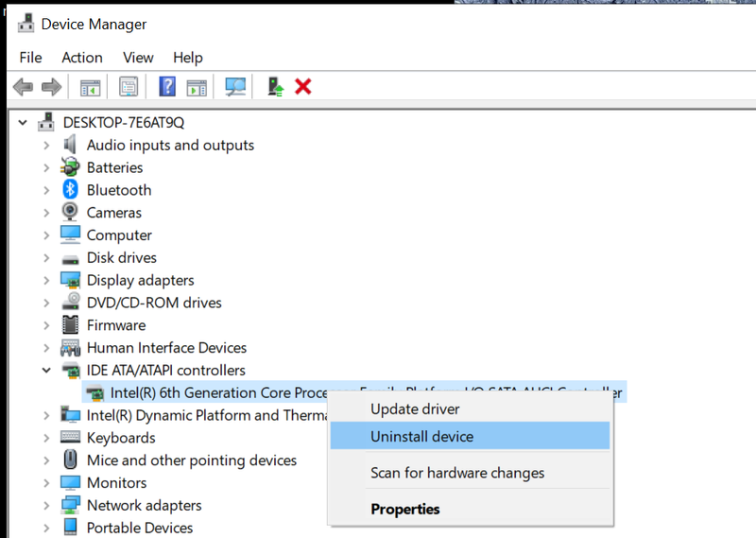The height and width of the screenshot is (538, 756).
Task: Select the Human Interface Devices label
Action: [166, 348]
